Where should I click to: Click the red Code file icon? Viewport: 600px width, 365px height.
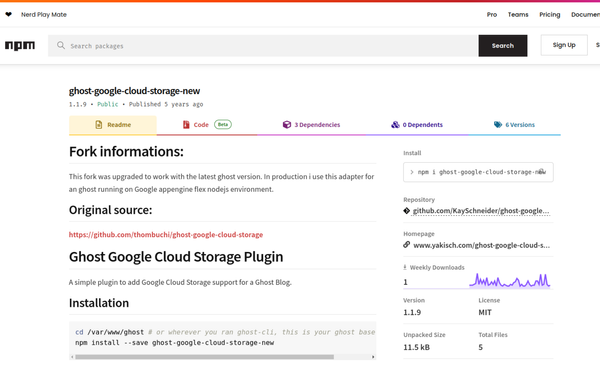pos(186,125)
